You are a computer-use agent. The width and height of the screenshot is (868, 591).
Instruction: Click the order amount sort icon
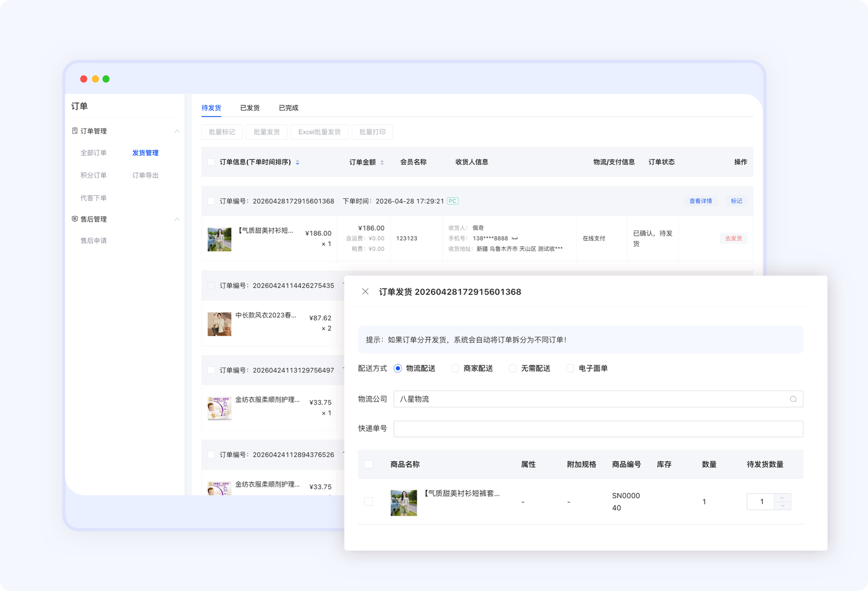click(x=382, y=162)
